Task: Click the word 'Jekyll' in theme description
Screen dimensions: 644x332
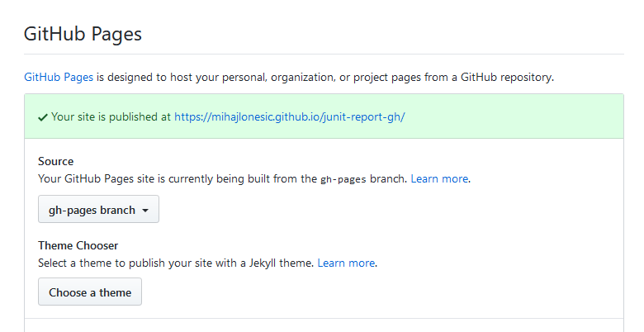Action: pos(263,263)
